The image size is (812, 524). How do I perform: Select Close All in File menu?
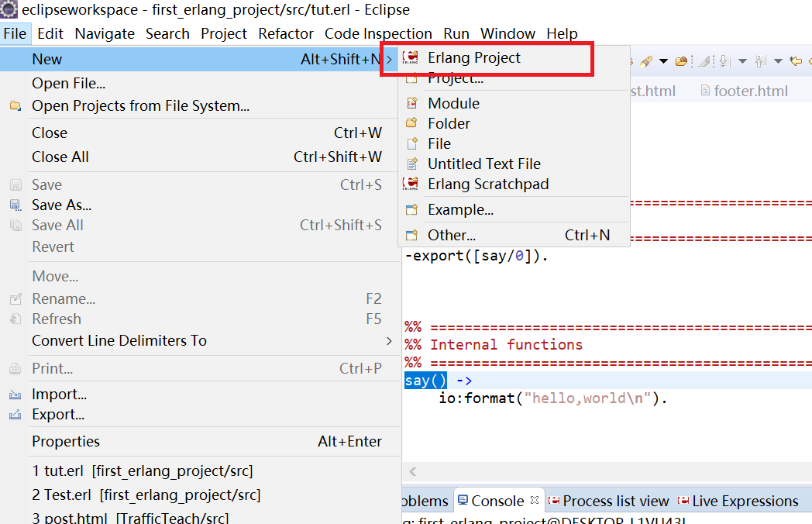pos(200,157)
